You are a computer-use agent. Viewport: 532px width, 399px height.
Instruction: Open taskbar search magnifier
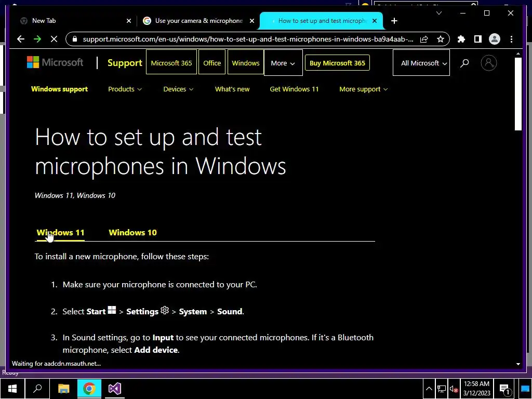click(37, 389)
